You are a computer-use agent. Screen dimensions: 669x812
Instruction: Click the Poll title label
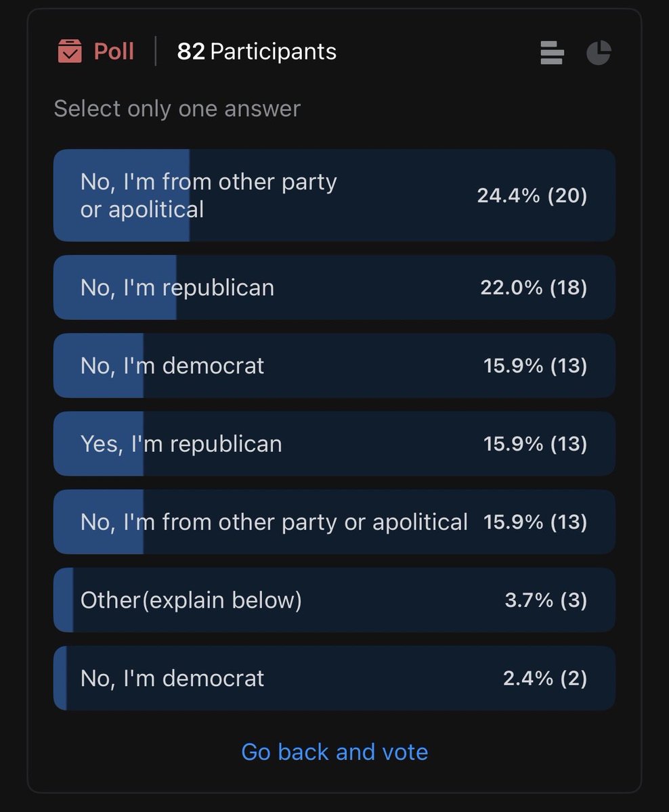[x=114, y=51]
